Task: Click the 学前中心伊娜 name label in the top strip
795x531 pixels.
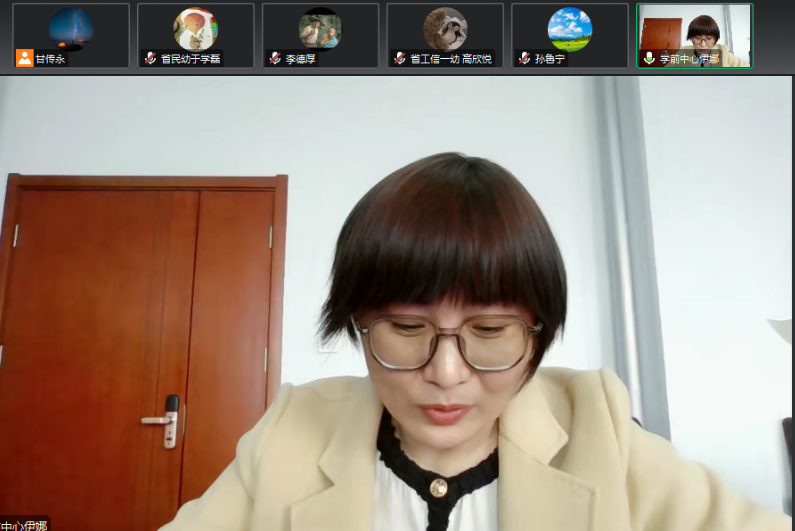Action: 689,59
